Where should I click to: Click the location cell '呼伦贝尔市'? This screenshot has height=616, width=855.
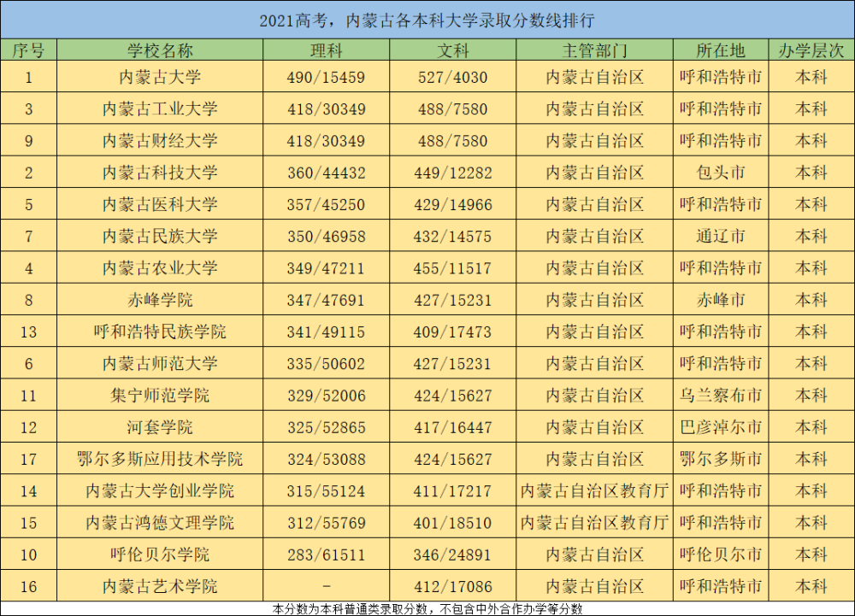720,554
